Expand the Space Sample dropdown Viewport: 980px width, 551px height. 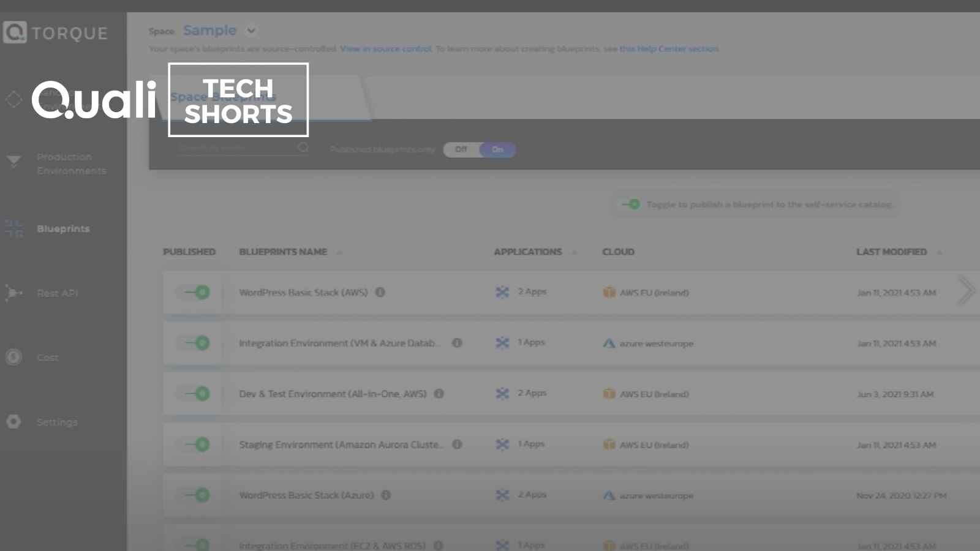click(x=251, y=31)
